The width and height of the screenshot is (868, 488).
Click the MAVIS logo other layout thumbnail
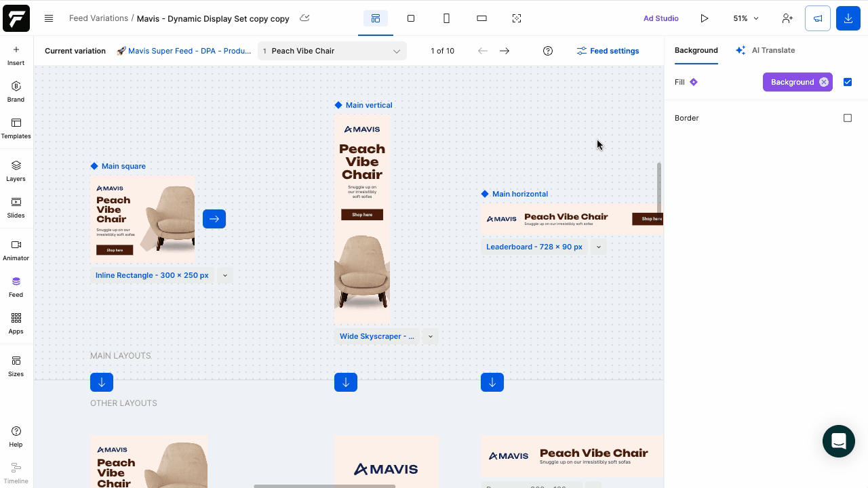(387, 462)
